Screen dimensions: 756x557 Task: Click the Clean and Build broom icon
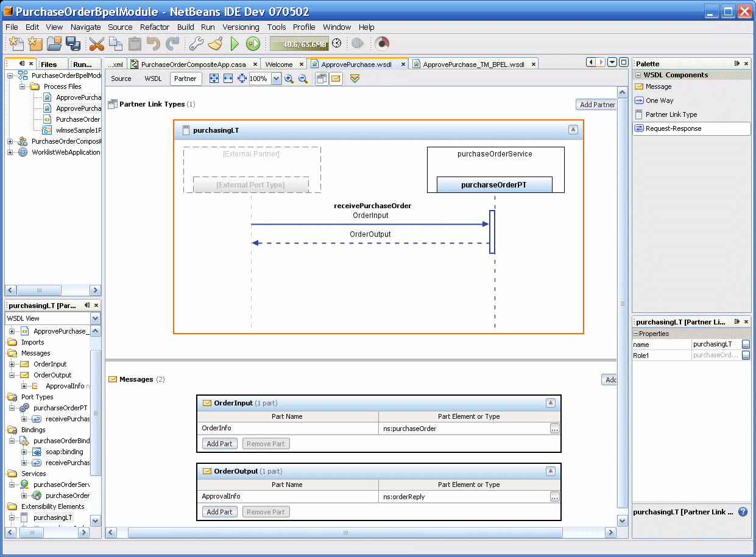point(215,43)
